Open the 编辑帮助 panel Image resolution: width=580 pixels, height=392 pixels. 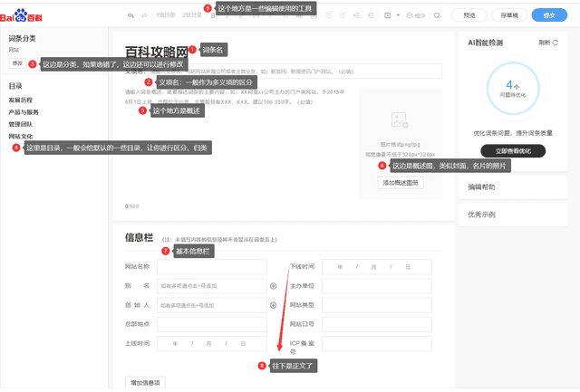[x=513, y=187]
